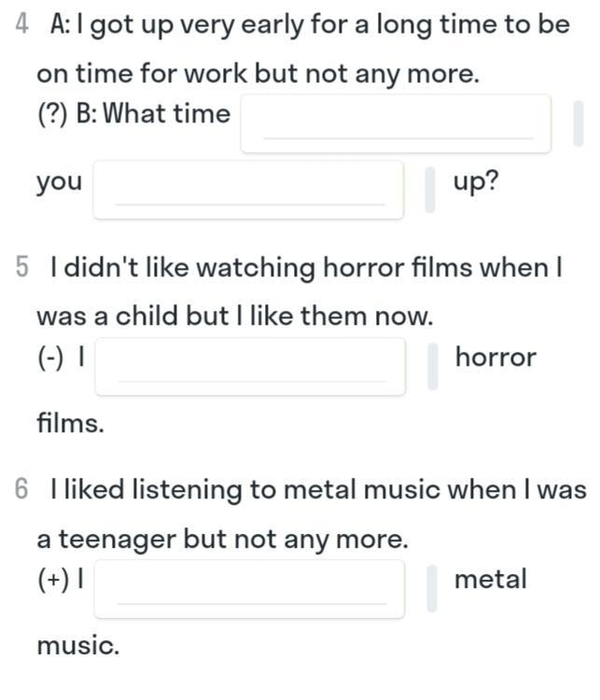Click the "(-)" negative-form marker
The width and height of the screenshot is (600, 700).
pyautogui.click(x=51, y=358)
